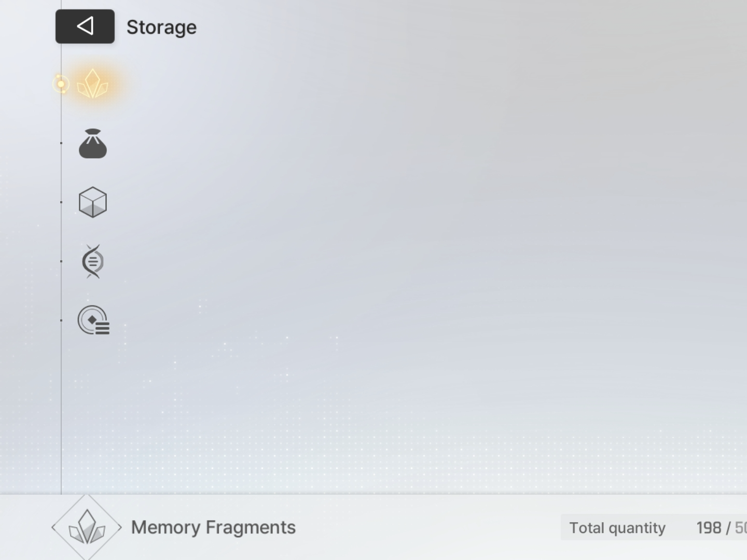747x560 pixels.
Task: Go back using the arrow button
Action: pyautogui.click(x=85, y=26)
